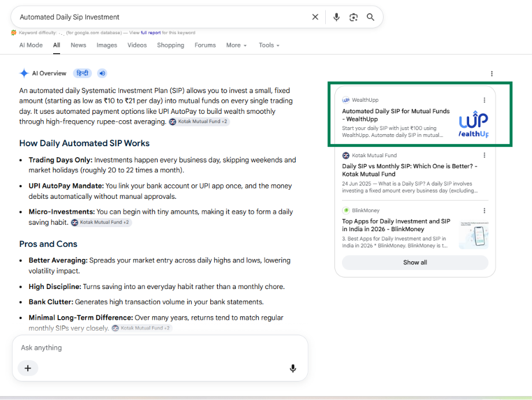Open Google Lens image search icon
532x400 pixels.
(x=354, y=17)
